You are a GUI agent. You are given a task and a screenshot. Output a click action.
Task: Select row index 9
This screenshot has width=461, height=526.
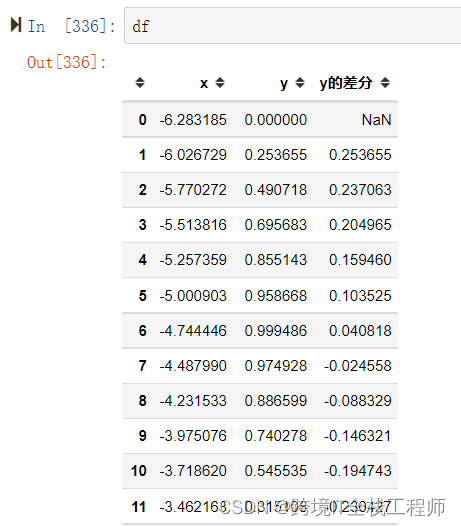[x=143, y=436]
